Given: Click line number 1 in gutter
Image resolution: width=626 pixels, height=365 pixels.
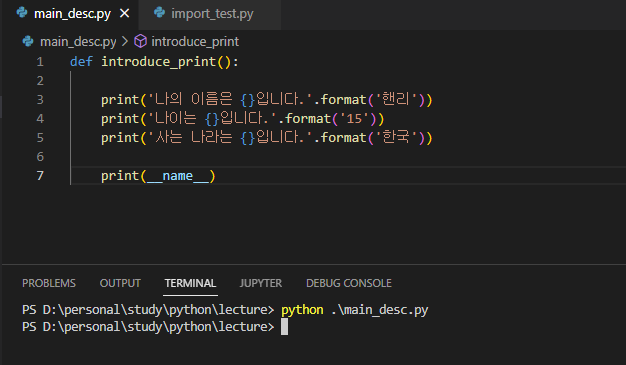Looking at the screenshot, I should tap(40, 62).
